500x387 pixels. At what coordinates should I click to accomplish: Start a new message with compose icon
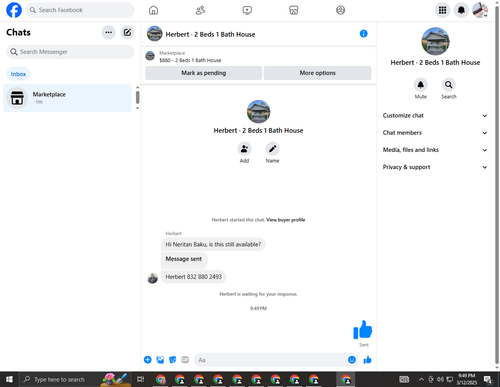pos(127,32)
